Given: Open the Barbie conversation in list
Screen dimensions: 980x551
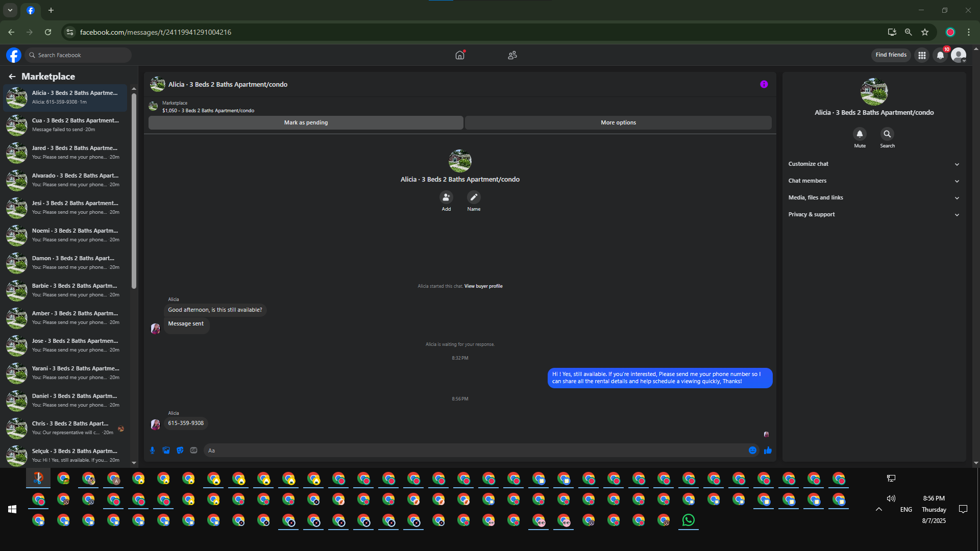Looking at the screenshot, I should click(x=65, y=291).
